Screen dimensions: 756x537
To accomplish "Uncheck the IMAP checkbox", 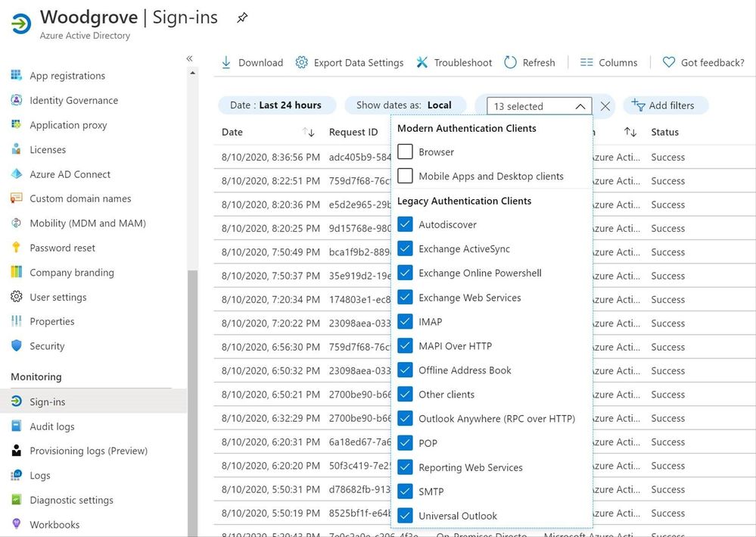I will point(405,321).
